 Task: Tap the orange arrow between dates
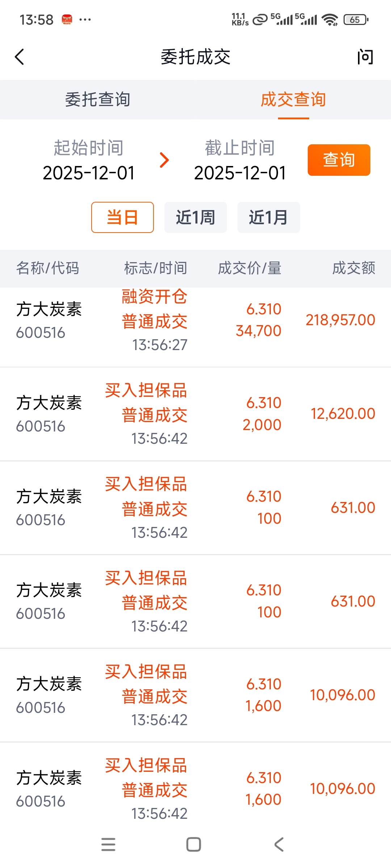click(x=164, y=160)
